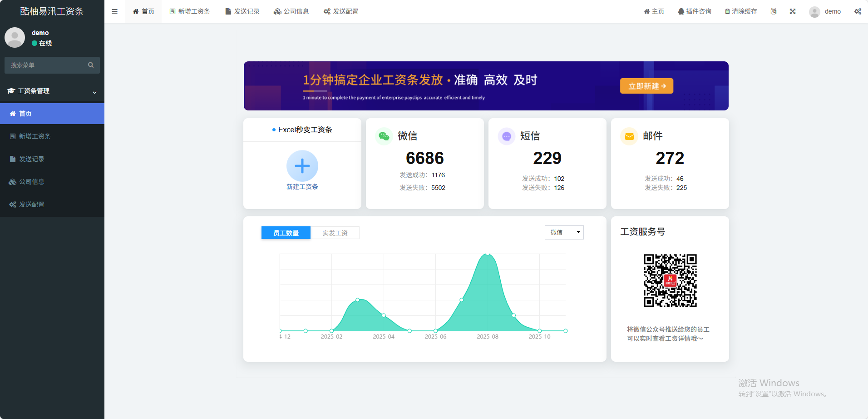Screen dimensions: 868x419
Task: Click the green WeChat icon on stats card
Action: pos(384,136)
